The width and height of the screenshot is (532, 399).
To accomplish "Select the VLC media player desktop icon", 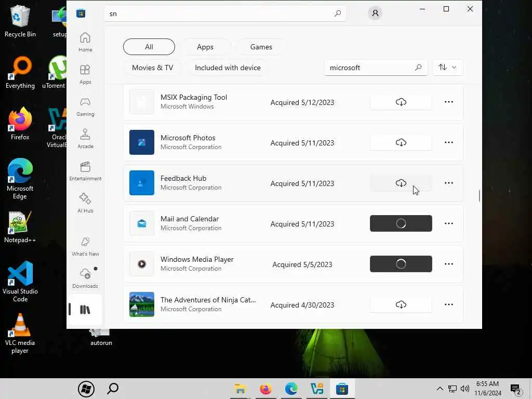I will (20, 334).
